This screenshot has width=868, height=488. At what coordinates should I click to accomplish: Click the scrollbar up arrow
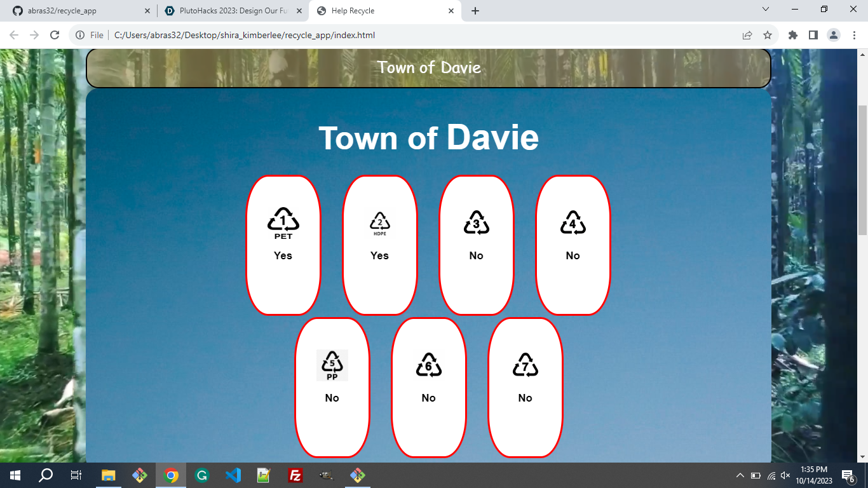click(x=862, y=55)
